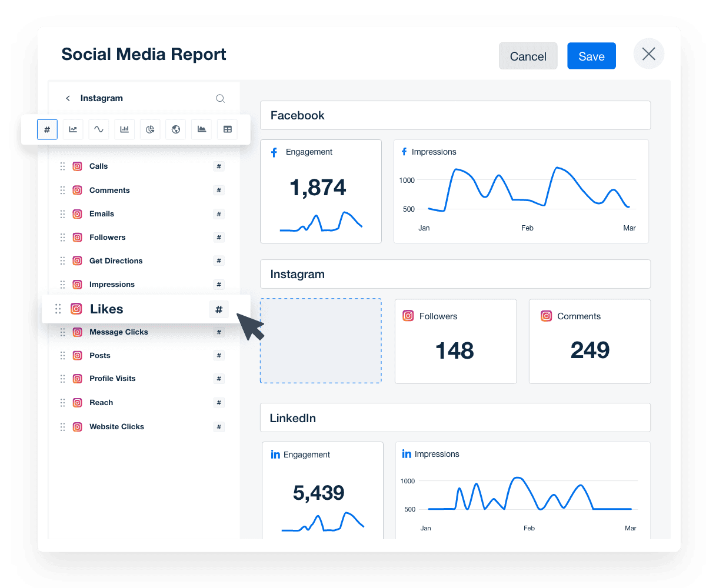Save the Social Media Report
This screenshot has width=706, height=588.
pyautogui.click(x=591, y=56)
